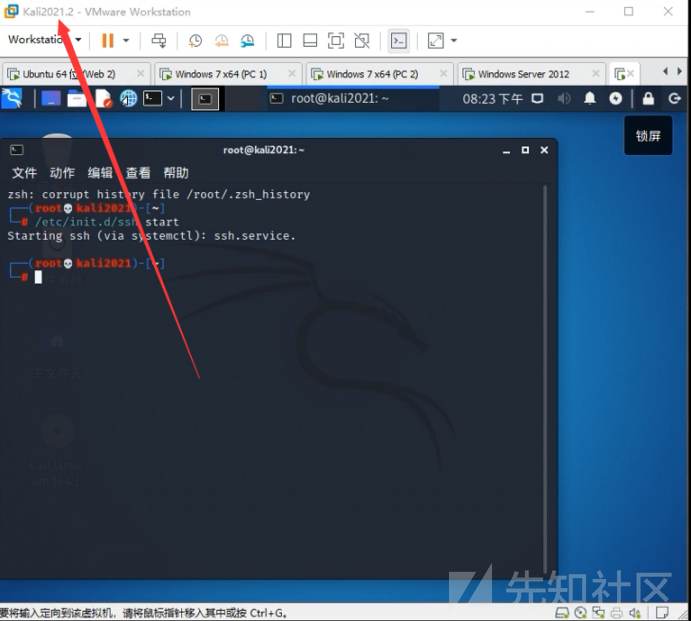Click the hard disk status icon
The width and height of the screenshot is (692, 621).
[x=562, y=613]
